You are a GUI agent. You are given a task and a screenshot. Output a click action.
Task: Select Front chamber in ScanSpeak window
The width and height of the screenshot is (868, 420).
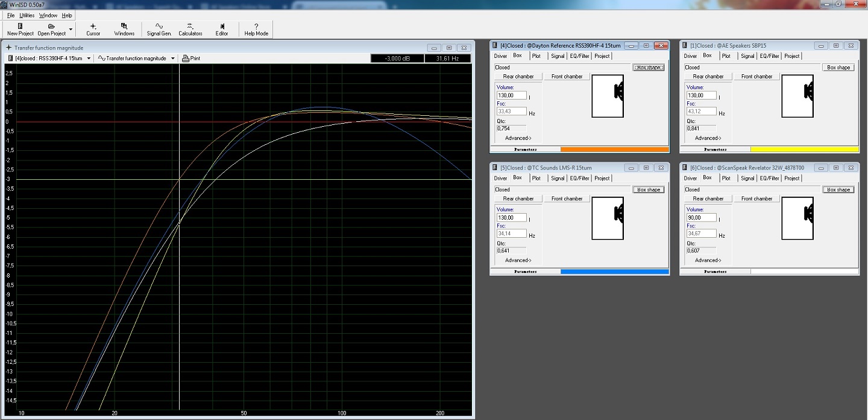pos(756,199)
